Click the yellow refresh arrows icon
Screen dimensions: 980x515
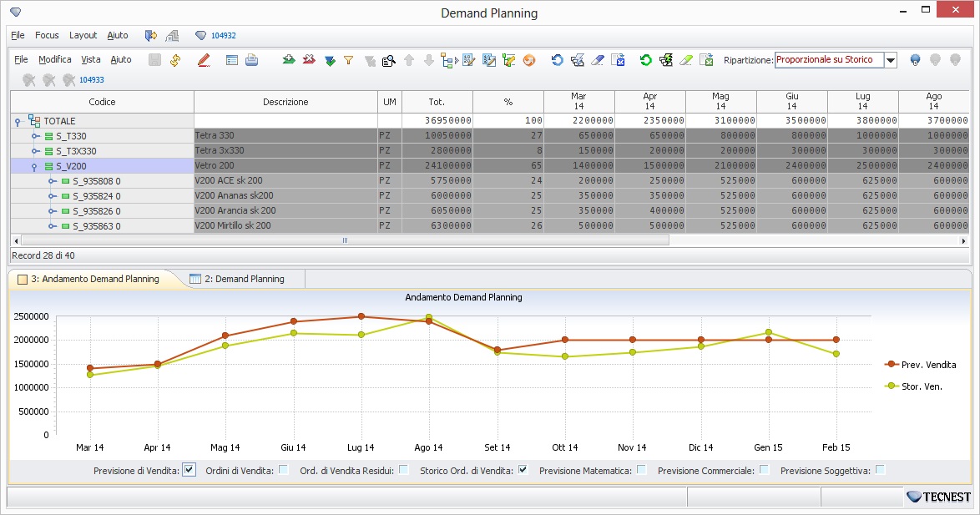pos(175,60)
